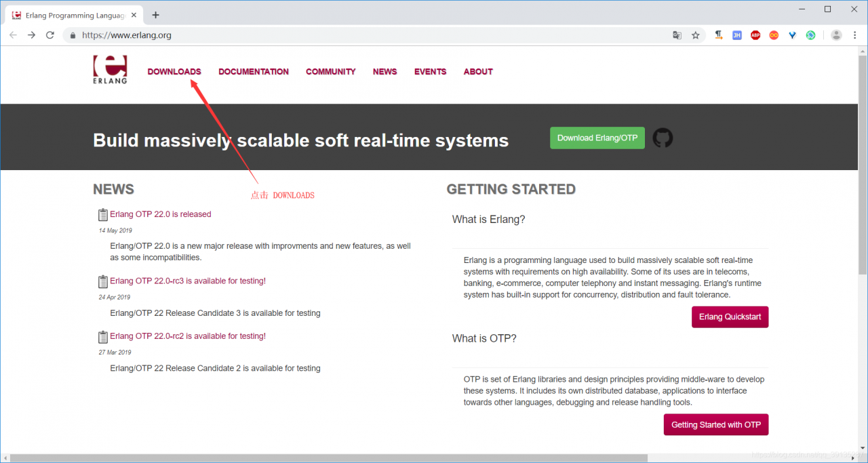Click 'Release Candidate 3 is available' description
The width and height of the screenshot is (868, 463).
pyautogui.click(x=215, y=313)
